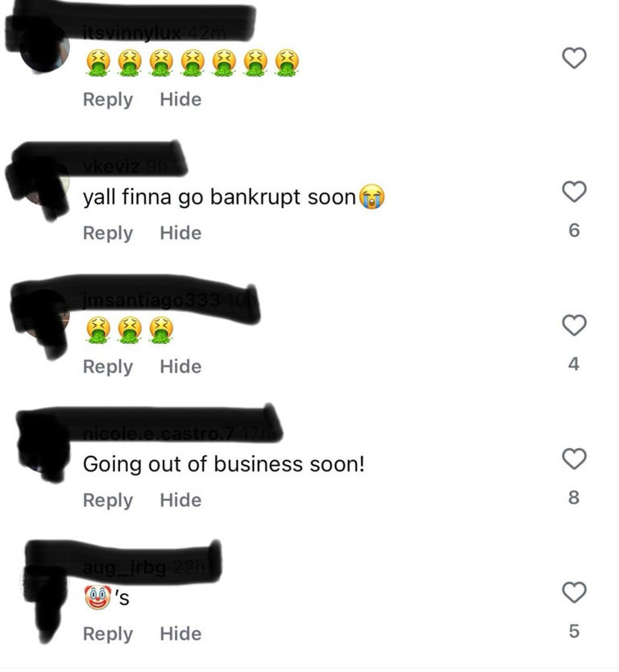The height and width of the screenshot is (672, 619).
Task: Reply to the seven vomiting emojis comment
Action: (107, 100)
